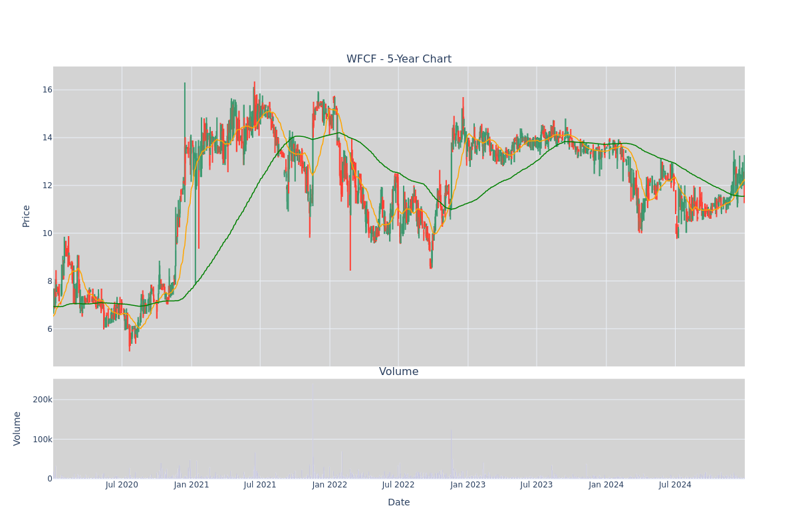
Task: Click the 'Jan 2021' date tick
Action: pos(192,485)
